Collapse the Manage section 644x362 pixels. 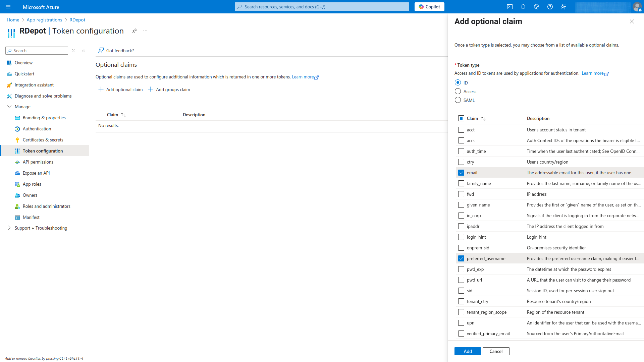[9, 107]
